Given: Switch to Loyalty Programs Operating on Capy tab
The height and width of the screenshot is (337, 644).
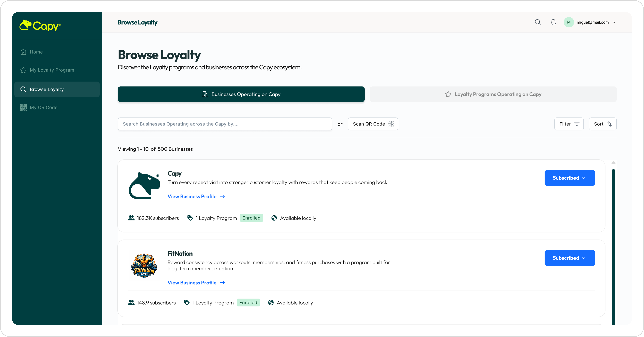Looking at the screenshot, I should coord(493,94).
